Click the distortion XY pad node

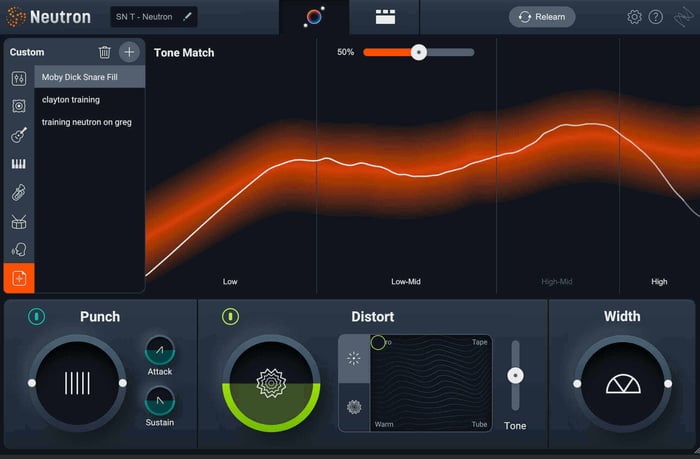[x=378, y=342]
